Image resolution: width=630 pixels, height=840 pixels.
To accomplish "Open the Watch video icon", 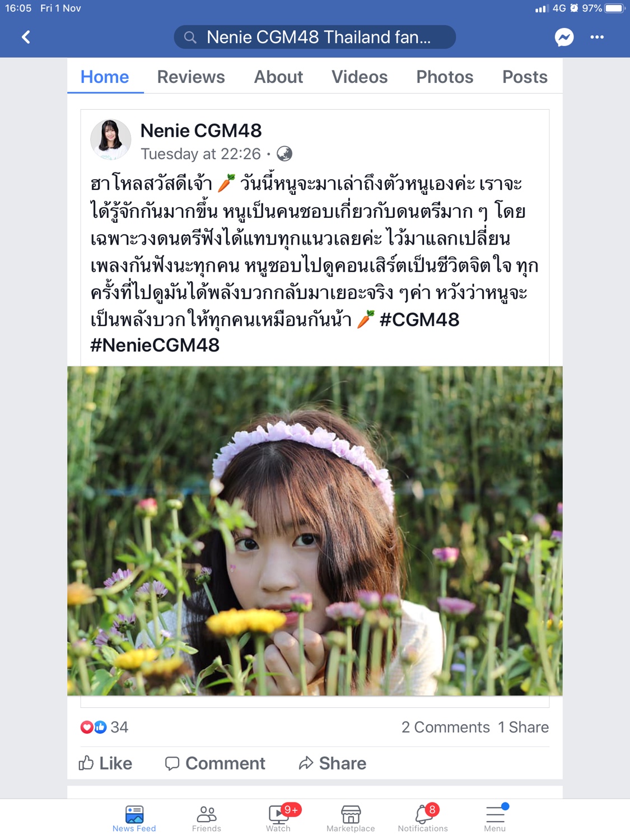I will click(x=278, y=814).
